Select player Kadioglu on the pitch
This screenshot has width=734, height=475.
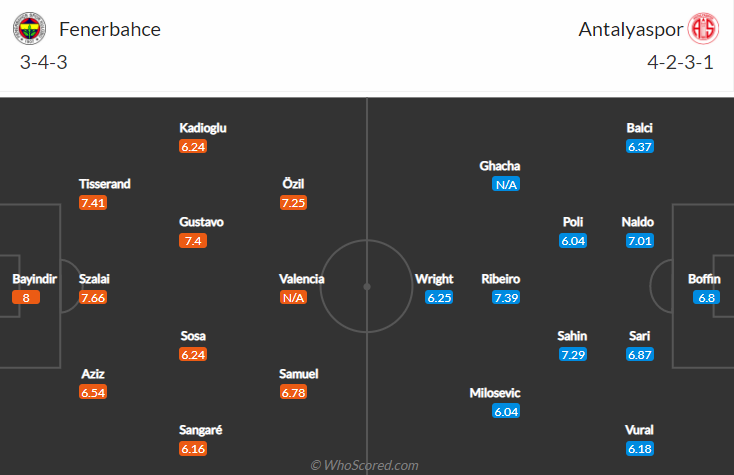pos(203,128)
